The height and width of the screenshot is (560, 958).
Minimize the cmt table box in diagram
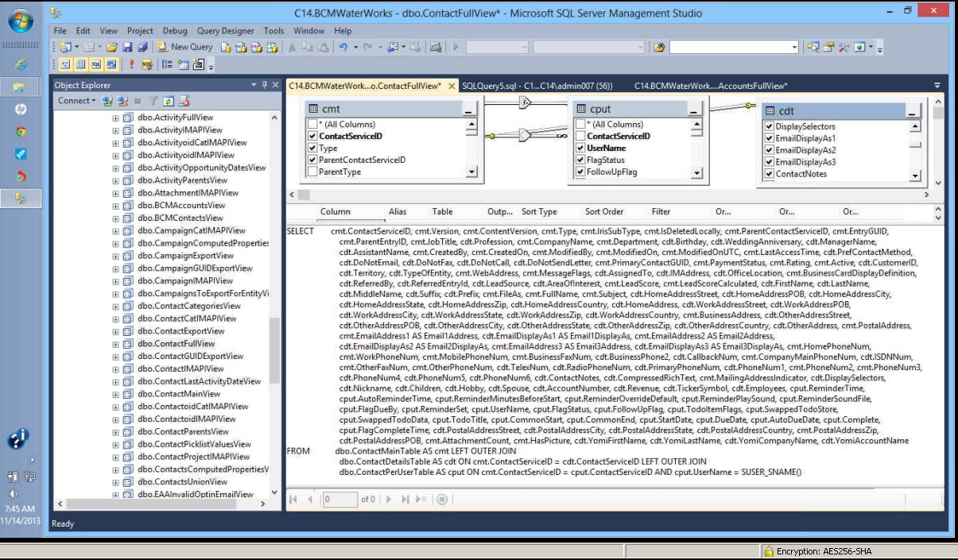point(469,109)
